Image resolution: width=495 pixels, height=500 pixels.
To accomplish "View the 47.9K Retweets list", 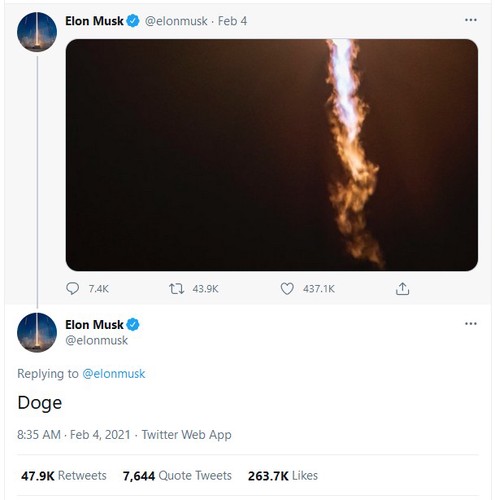I will [x=64, y=476].
